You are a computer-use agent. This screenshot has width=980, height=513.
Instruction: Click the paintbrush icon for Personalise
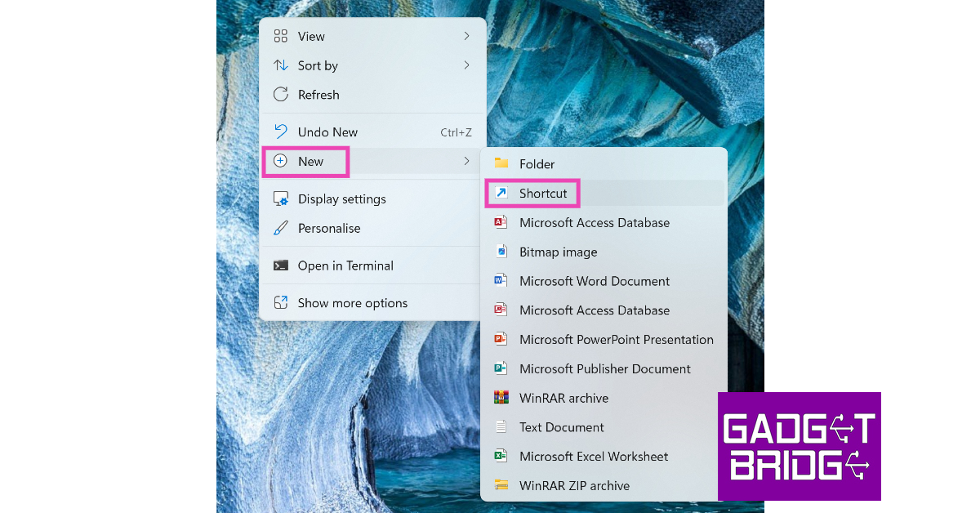click(281, 229)
